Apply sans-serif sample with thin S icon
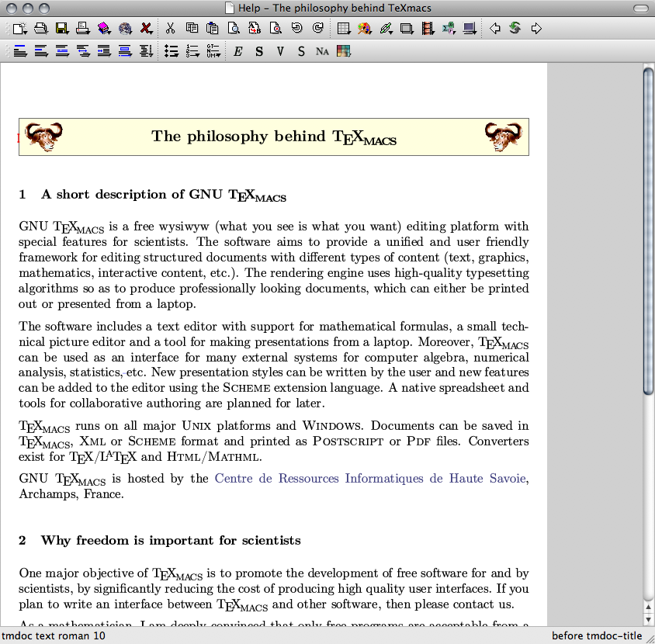 pyautogui.click(x=301, y=51)
